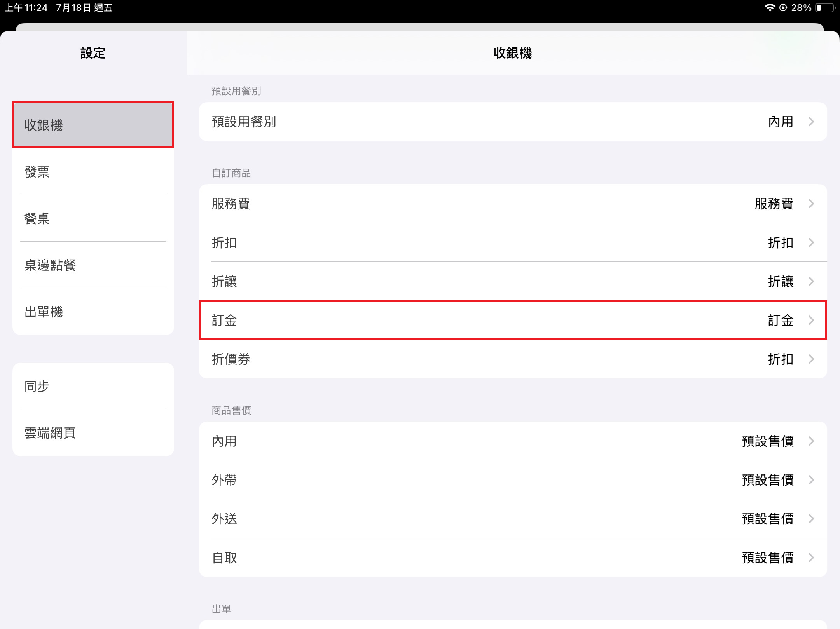Open the 外送 price option
The height and width of the screenshot is (629, 840).
(512, 519)
